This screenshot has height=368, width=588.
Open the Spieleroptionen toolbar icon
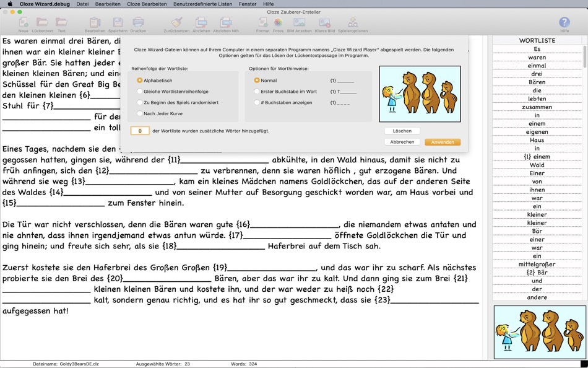pyautogui.click(x=353, y=22)
